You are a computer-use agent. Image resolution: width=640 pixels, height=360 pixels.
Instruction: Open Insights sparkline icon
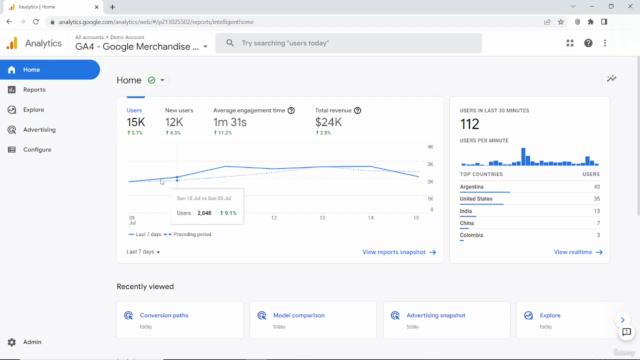pos(611,78)
